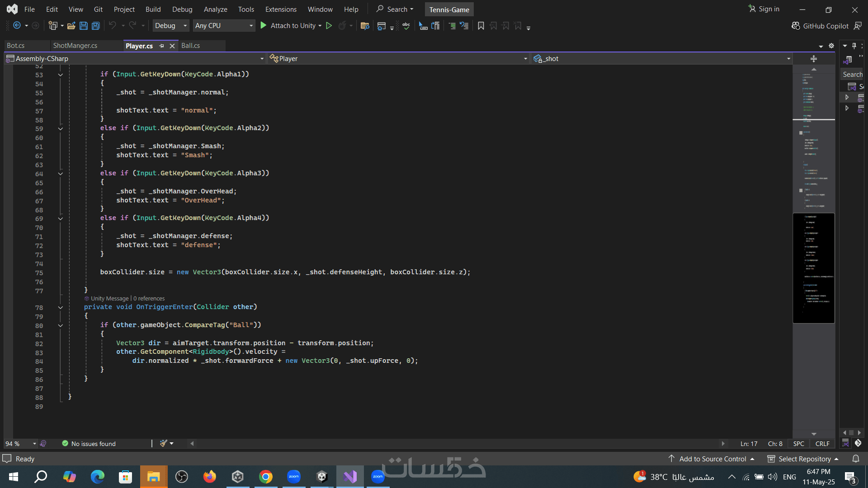This screenshot has width=868, height=488.
Task: Click the Find in Files icon
Action: click(x=365, y=26)
